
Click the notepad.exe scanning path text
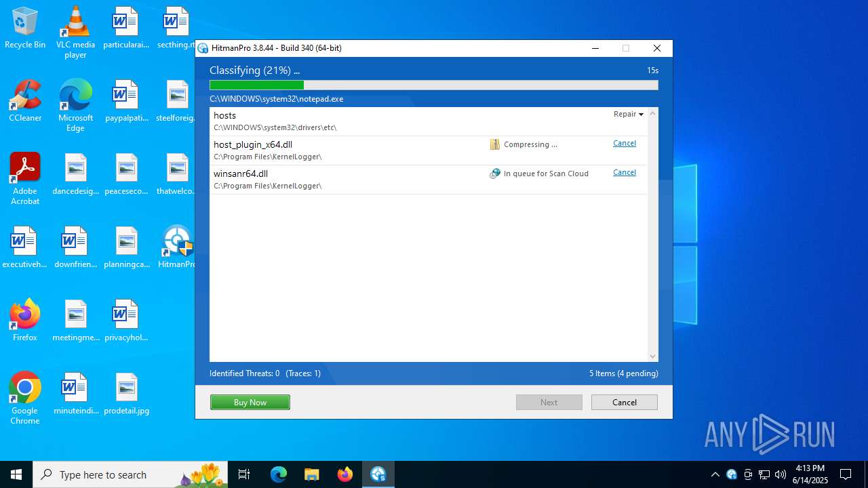(277, 99)
